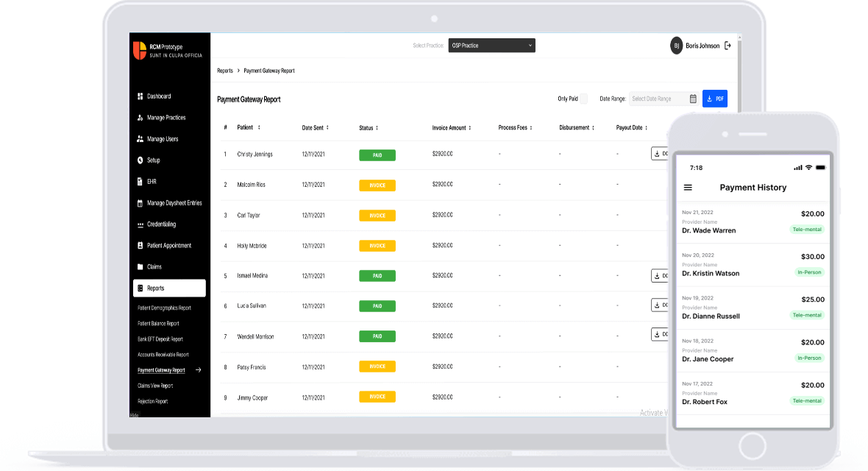Click the INVOICE badge for Malcolm Rios
868x471 pixels.
click(x=377, y=185)
